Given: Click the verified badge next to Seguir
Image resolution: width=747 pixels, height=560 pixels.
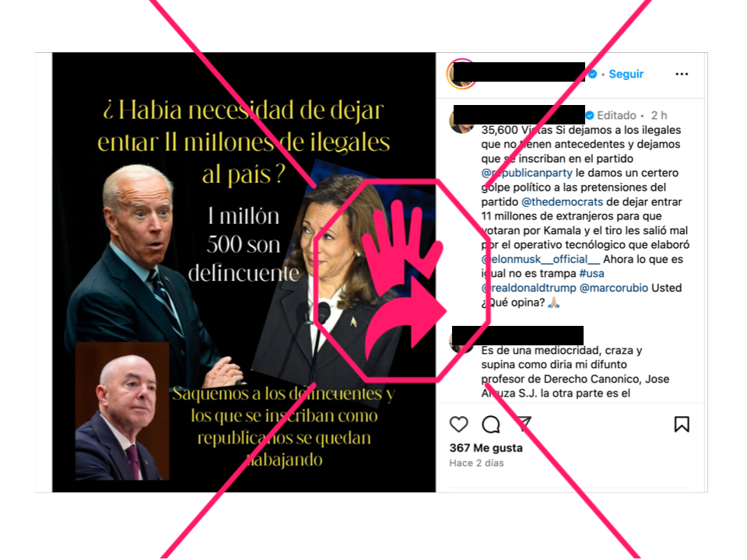Looking at the screenshot, I should pyautogui.click(x=592, y=75).
